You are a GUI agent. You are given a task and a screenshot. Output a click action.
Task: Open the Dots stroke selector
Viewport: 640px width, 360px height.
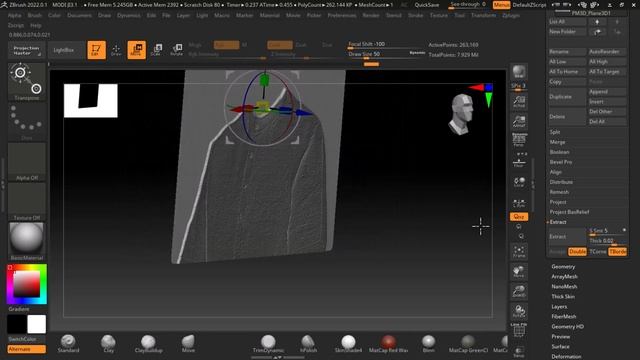pyautogui.click(x=27, y=122)
